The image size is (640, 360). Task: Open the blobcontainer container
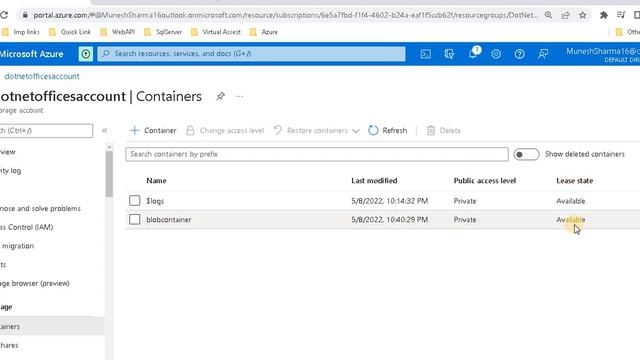pyautogui.click(x=169, y=220)
